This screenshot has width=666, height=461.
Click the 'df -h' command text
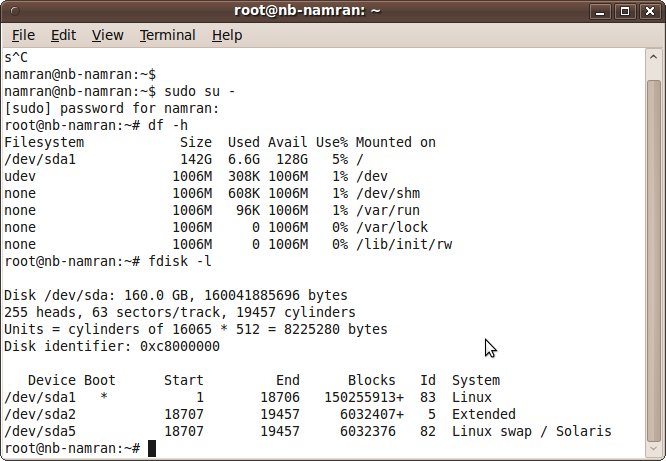point(167,125)
